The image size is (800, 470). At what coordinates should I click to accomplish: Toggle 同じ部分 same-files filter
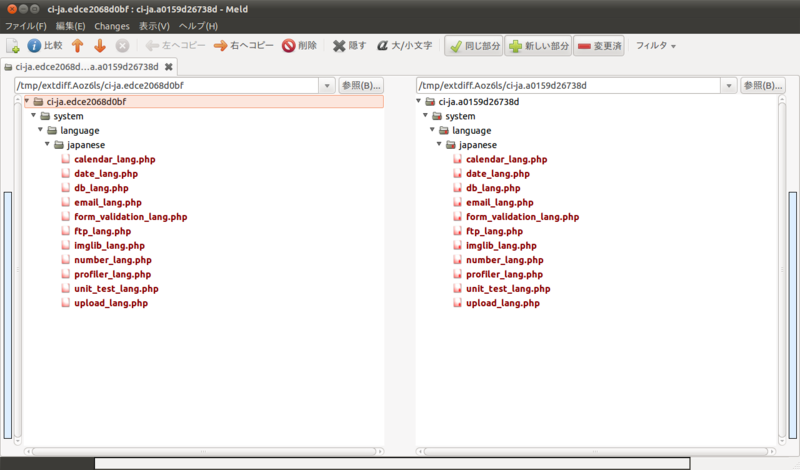pos(474,46)
